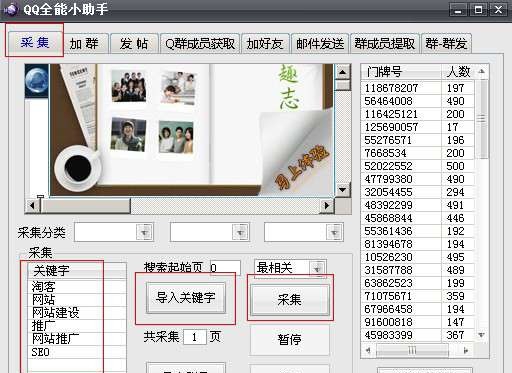Select row 55276571 in group list
The height and width of the screenshot is (373, 512).
pyautogui.click(x=417, y=140)
